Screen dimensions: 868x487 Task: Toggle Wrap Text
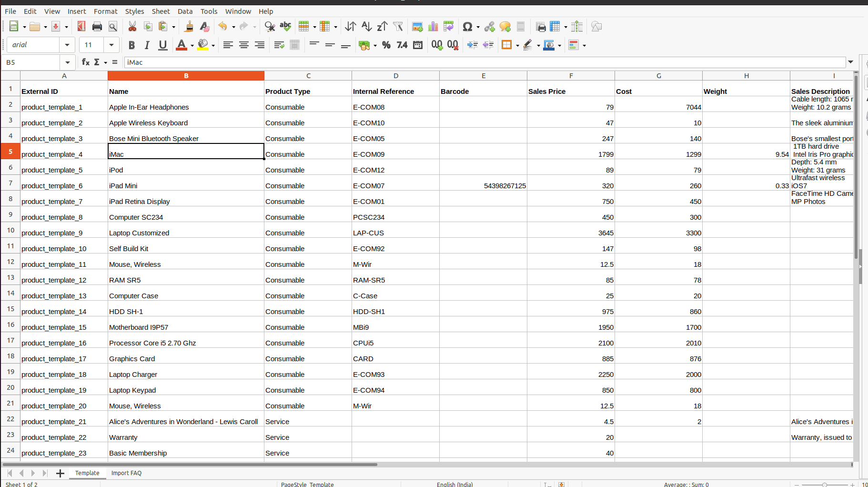[x=279, y=45]
